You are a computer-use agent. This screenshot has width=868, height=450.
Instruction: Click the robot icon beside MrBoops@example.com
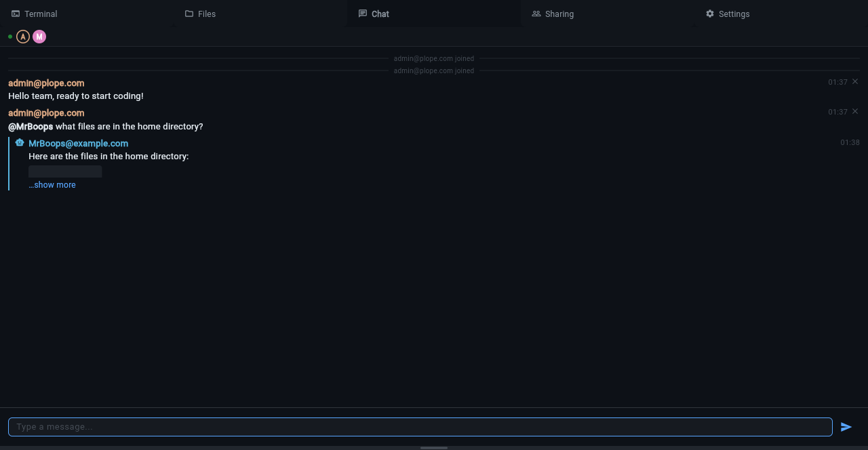(x=20, y=143)
